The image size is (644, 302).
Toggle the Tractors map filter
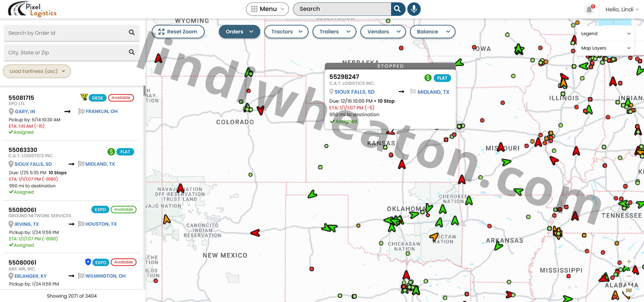point(286,32)
